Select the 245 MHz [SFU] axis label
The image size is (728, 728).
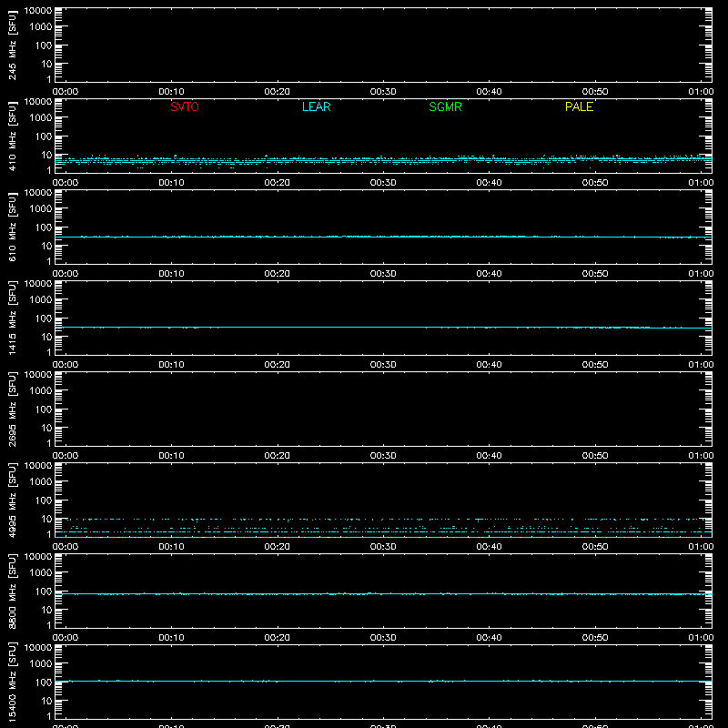pyautogui.click(x=12, y=45)
